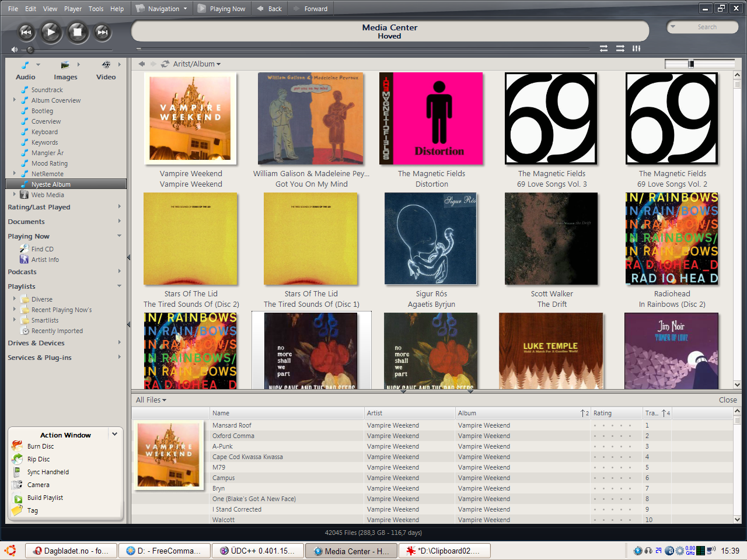
Task: Select the Scott Walker The Drift cover
Action: pos(551,239)
